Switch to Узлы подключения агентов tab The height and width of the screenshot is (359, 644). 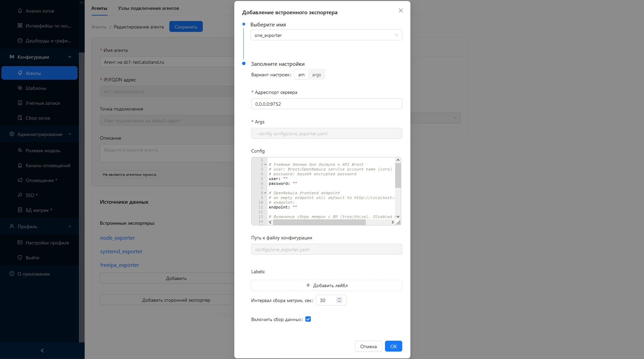click(148, 8)
